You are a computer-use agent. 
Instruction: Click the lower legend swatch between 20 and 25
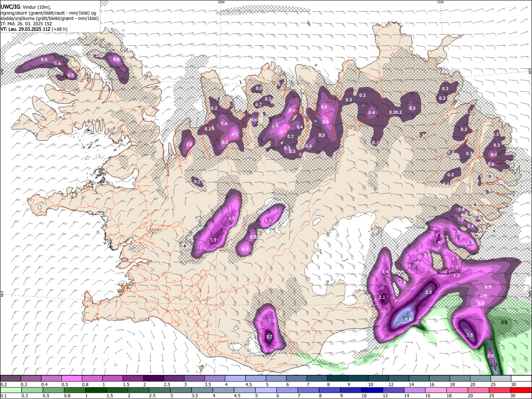click(x=478, y=390)
